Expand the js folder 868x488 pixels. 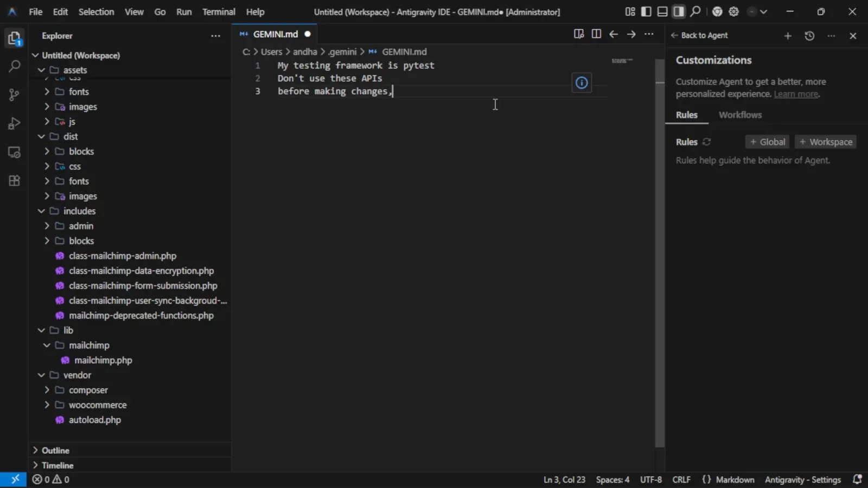coord(47,121)
